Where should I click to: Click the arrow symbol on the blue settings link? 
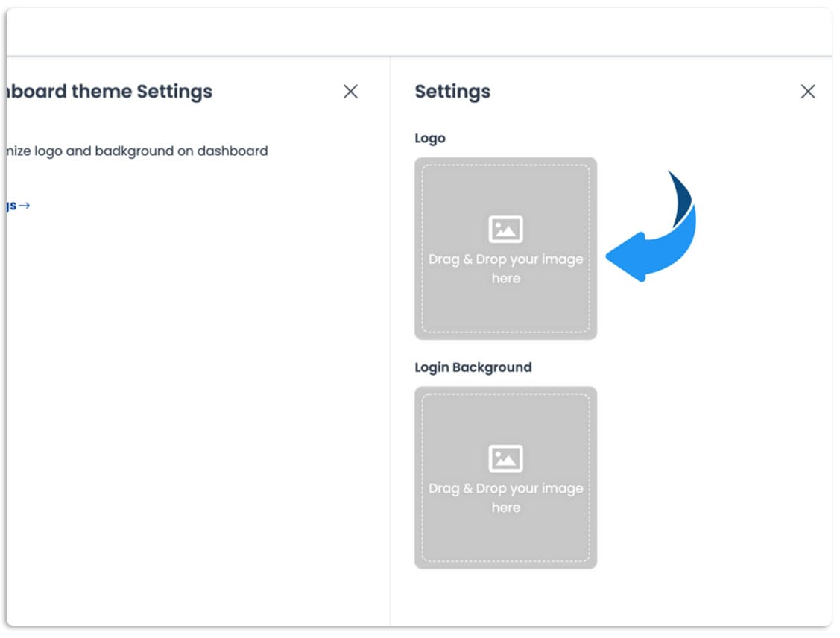(x=24, y=206)
